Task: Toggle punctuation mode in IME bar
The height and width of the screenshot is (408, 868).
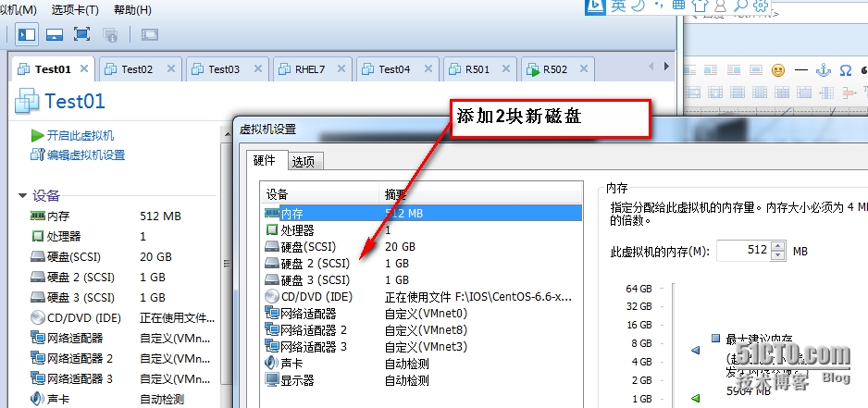Action: pyautogui.click(x=658, y=5)
